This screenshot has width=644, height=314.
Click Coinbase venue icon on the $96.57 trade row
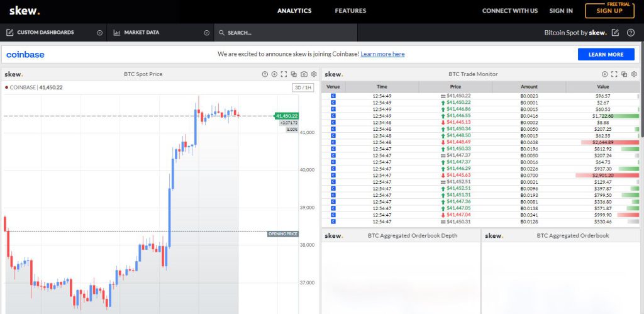[333, 96]
